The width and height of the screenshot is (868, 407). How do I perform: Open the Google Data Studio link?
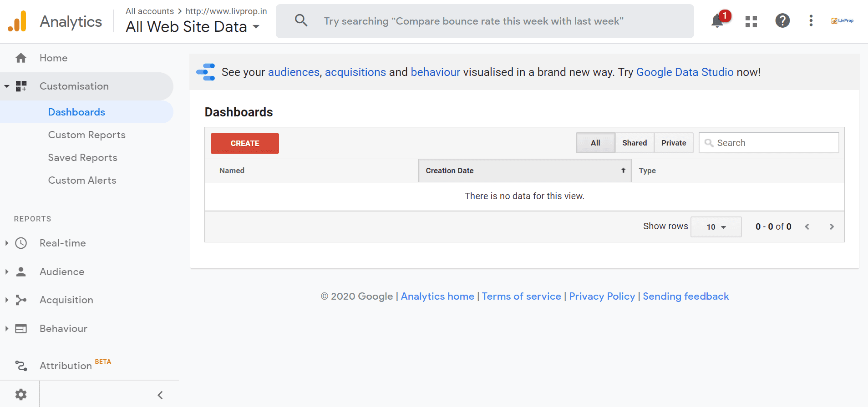[x=685, y=72]
